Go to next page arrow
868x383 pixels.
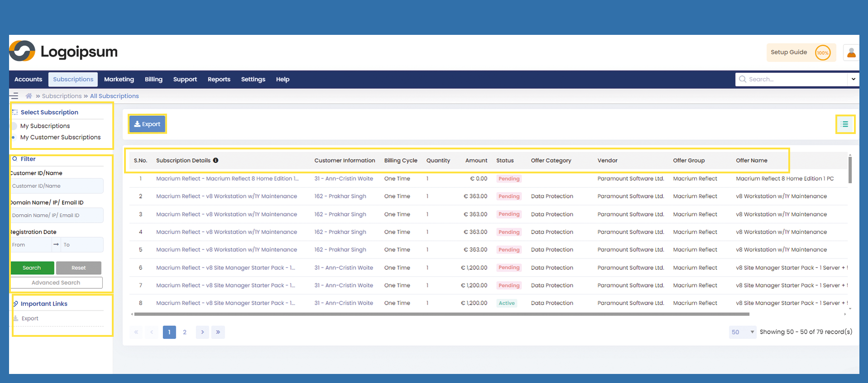click(x=202, y=332)
